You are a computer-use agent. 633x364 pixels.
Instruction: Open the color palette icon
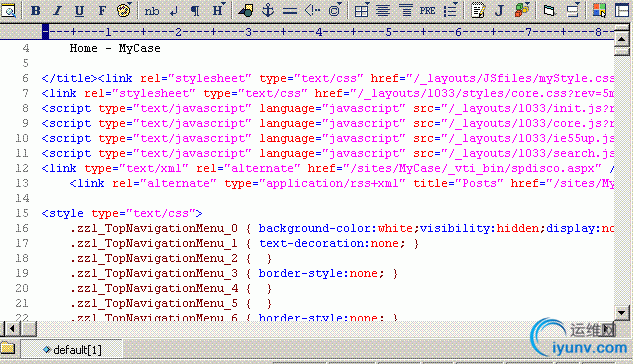coord(123,10)
